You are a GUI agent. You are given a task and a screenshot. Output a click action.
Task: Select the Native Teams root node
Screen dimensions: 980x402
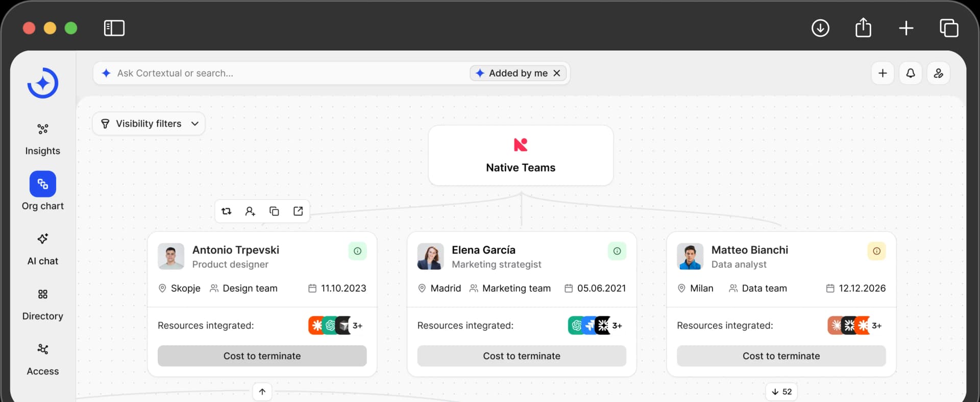[x=521, y=156]
